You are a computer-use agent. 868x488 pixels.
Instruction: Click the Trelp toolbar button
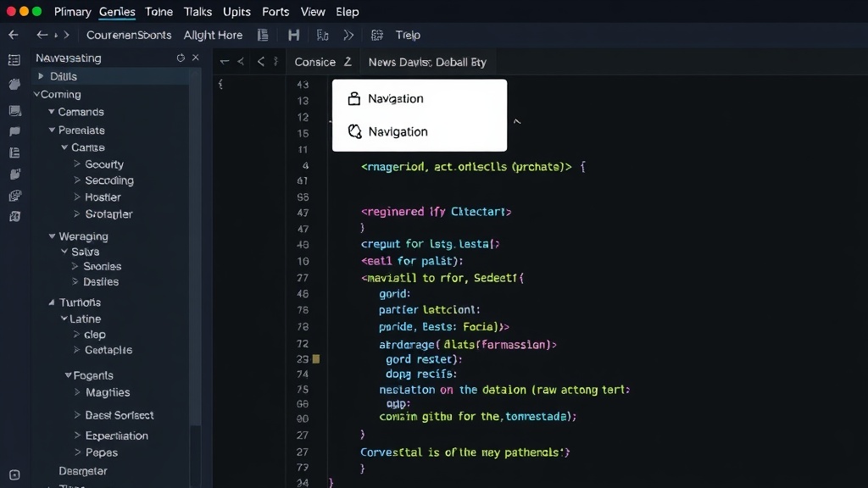[x=408, y=35]
